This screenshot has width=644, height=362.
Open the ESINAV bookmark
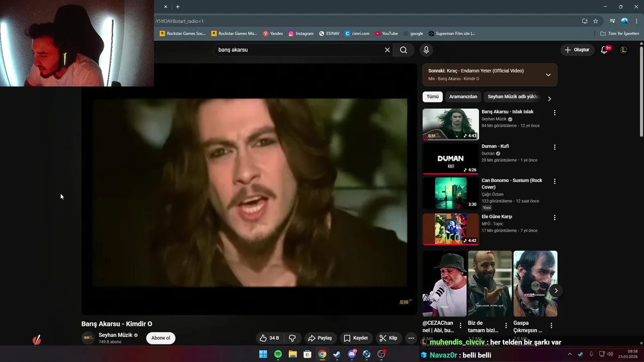pyautogui.click(x=330, y=34)
